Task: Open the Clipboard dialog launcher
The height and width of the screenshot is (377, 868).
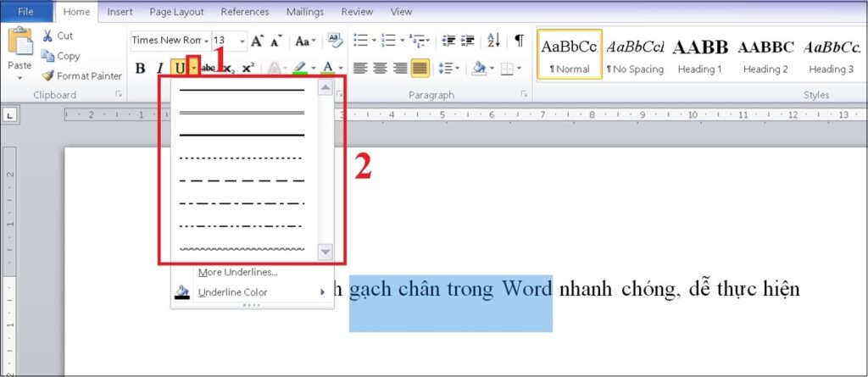Action: pyautogui.click(x=119, y=95)
